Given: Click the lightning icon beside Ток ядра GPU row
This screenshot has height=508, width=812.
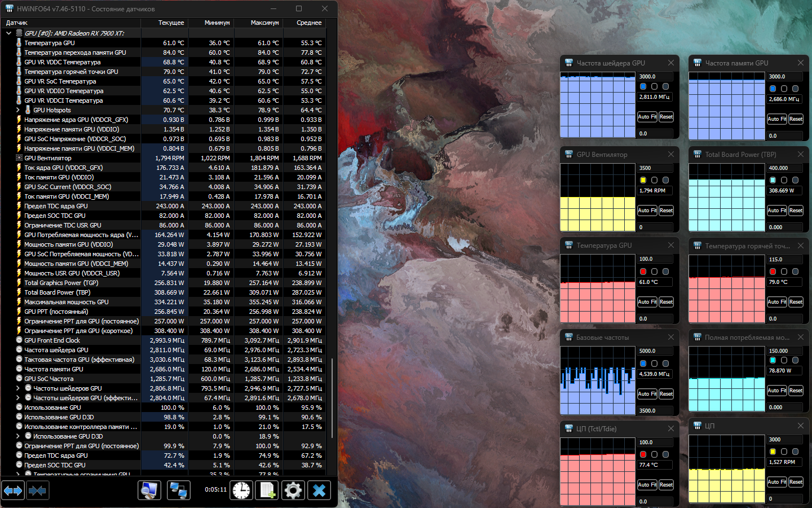Looking at the screenshot, I should pyautogui.click(x=19, y=168).
